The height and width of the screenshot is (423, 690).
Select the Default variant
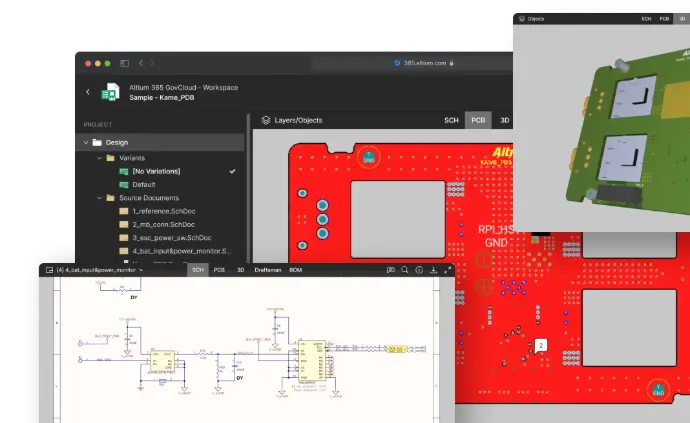[144, 184]
